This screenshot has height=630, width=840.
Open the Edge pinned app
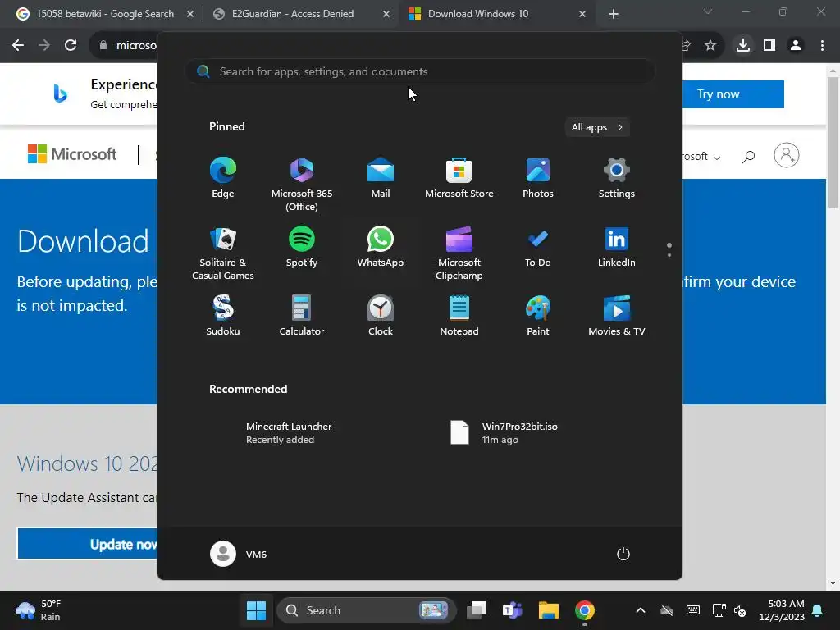(x=223, y=178)
